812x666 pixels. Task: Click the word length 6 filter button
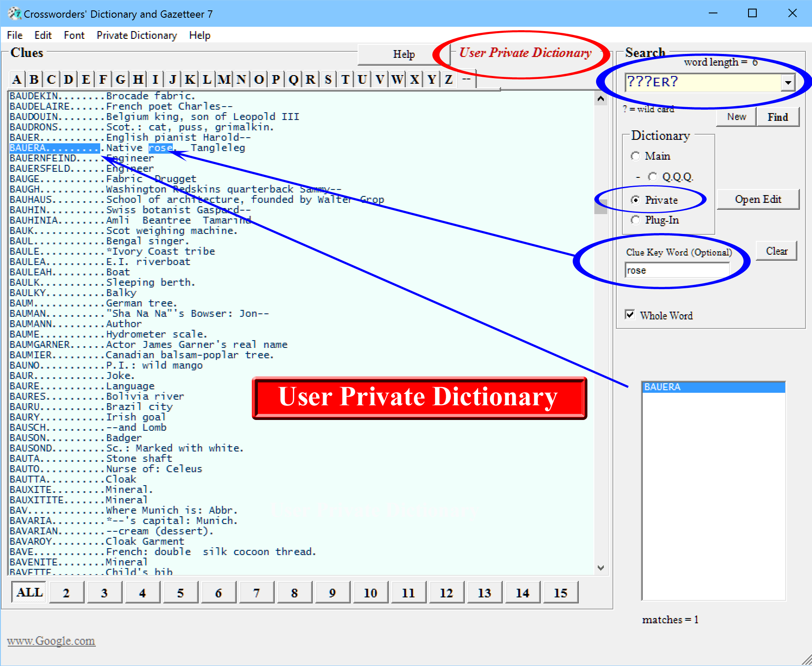[219, 592]
